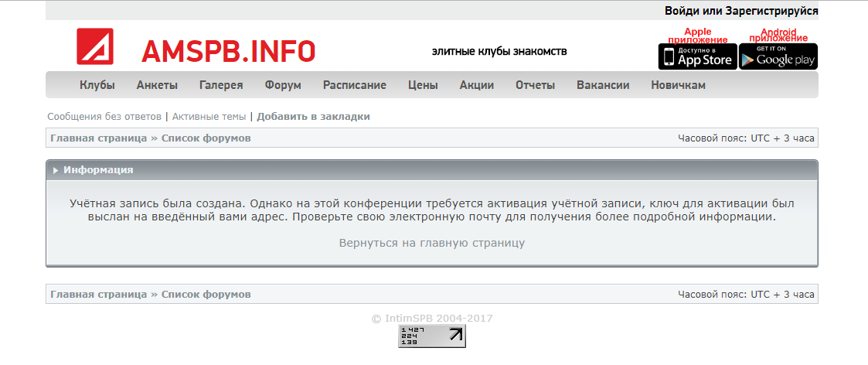Click the red Android приложение label
Viewport: 868px width, 365px height.
tap(778, 35)
